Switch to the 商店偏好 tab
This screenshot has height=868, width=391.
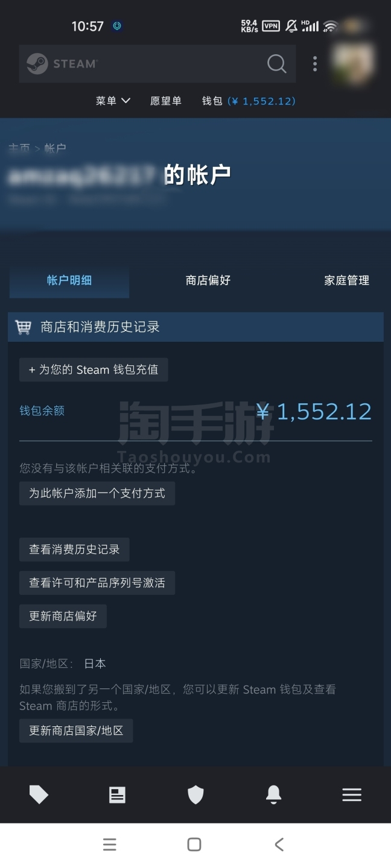pos(208,280)
